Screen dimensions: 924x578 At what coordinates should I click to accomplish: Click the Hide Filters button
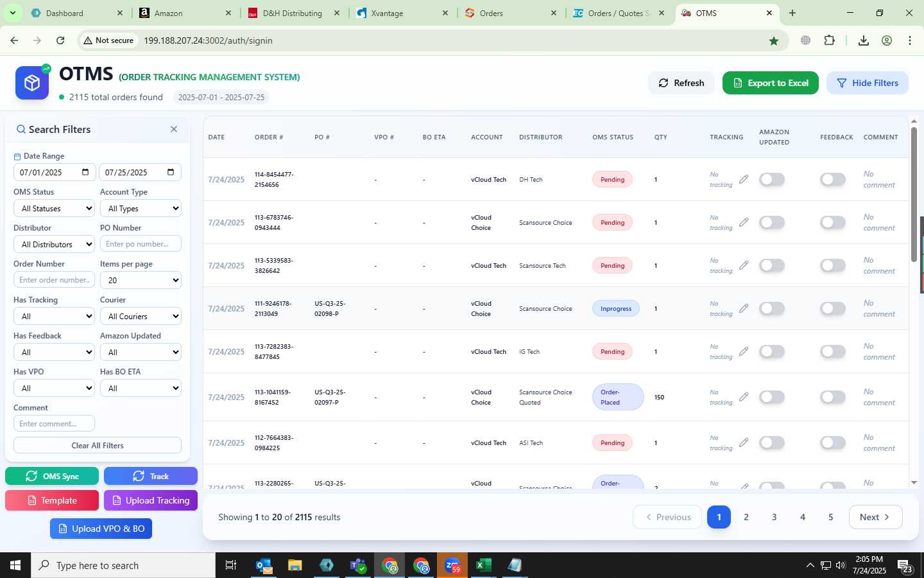click(x=868, y=83)
